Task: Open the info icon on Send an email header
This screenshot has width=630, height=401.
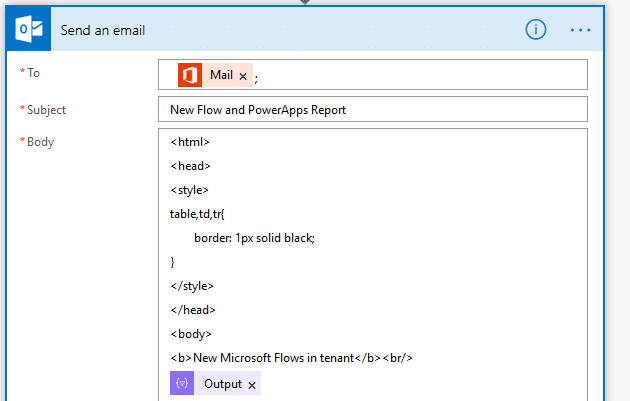Action: pyautogui.click(x=536, y=30)
